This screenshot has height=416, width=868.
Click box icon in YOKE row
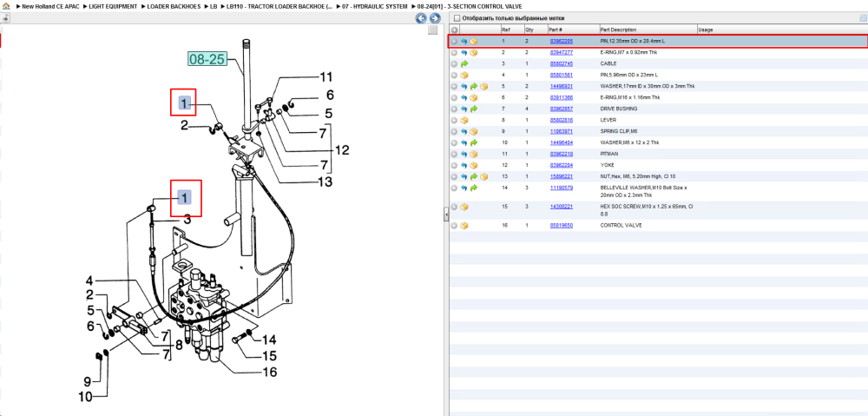pos(474,165)
